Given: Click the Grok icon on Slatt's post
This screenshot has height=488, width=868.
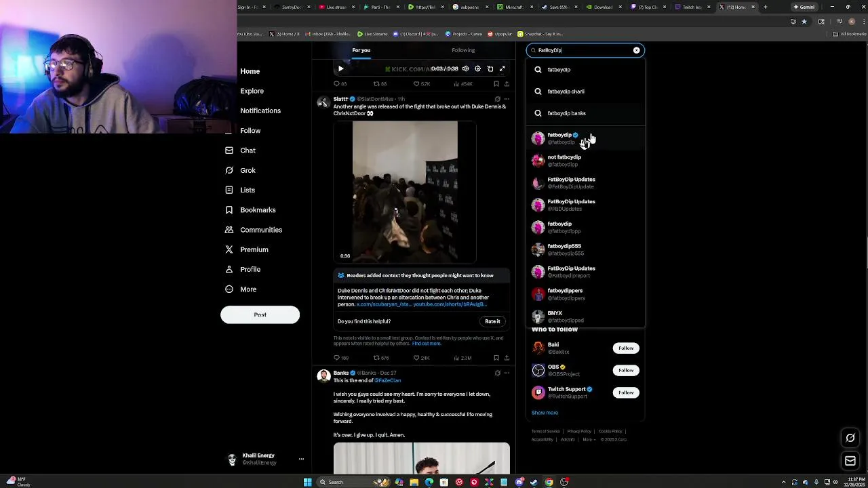Looking at the screenshot, I should [497, 99].
